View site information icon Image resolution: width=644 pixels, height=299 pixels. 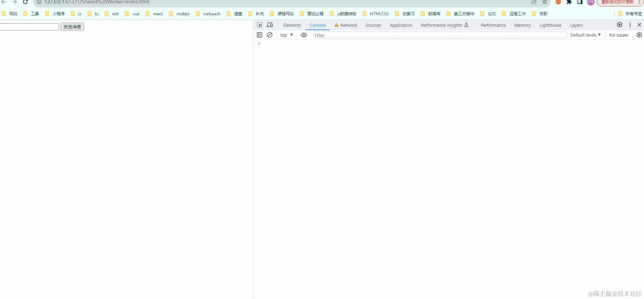click(x=39, y=2)
